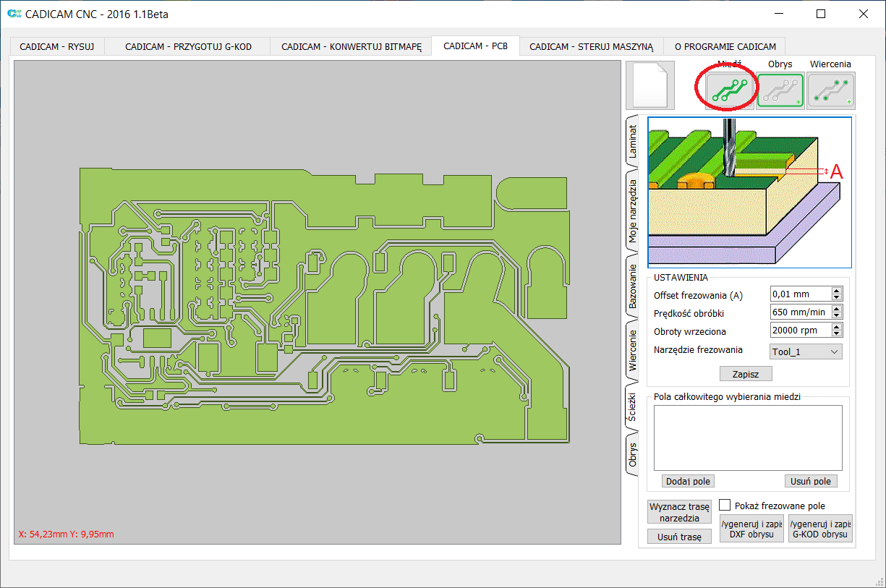This screenshot has height=588, width=886.
Task: Open the CADICAM - STERUJ MASZYNĄ tab
Action: click(x=591, y=47)
